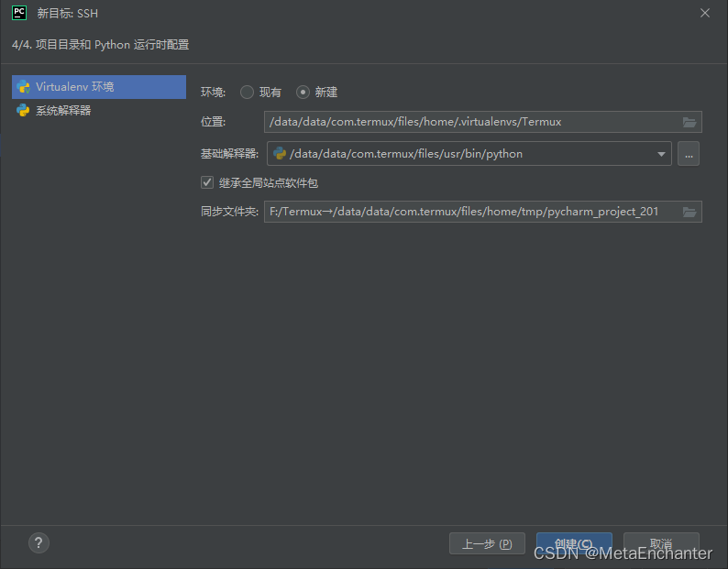
Task: Open folder browser for 同步文件夹
Action: click(x=689, y=212)
